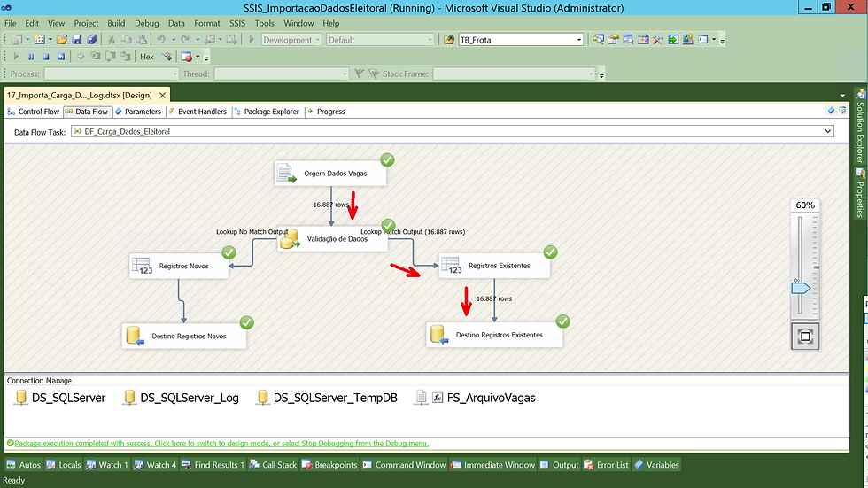Open the tab list dropdown arrow at right of document tabs
Image resolution: width=868 pixels, height=488 pixels.
click(842, 95)
